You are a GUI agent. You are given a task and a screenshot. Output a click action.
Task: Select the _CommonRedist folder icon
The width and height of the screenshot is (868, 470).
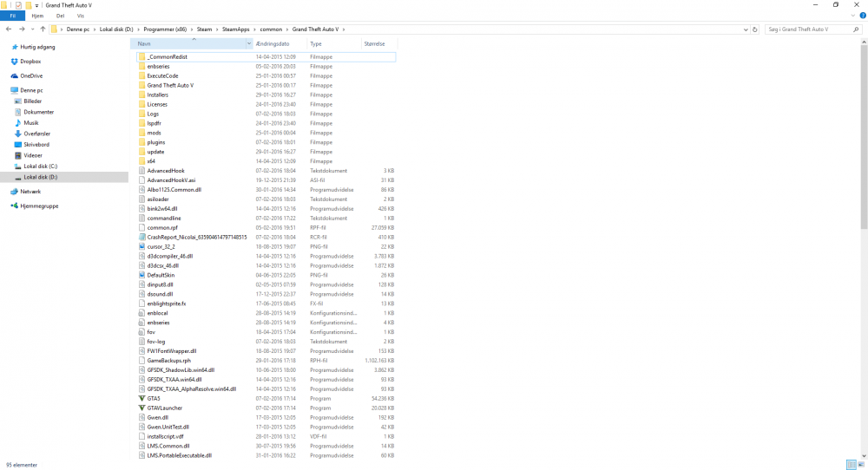(141, 57)
